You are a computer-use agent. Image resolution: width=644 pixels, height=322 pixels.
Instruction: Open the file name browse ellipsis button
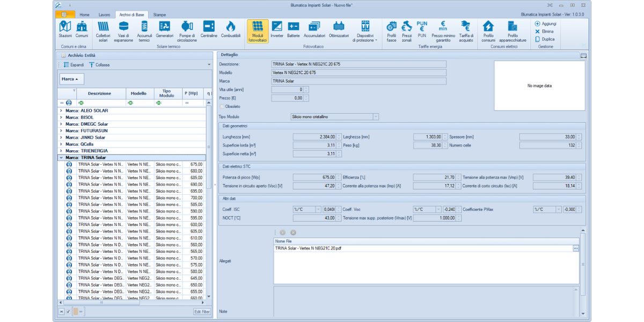coord(576,248)
